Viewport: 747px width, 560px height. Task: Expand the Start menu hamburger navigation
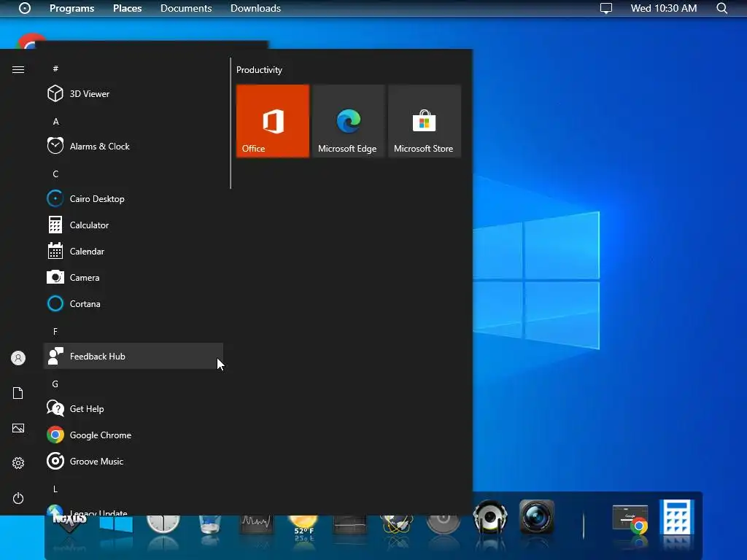[18, 70]
